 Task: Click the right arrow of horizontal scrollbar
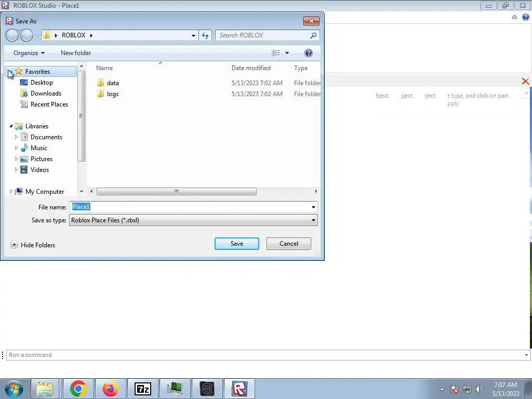click(316, 191)
